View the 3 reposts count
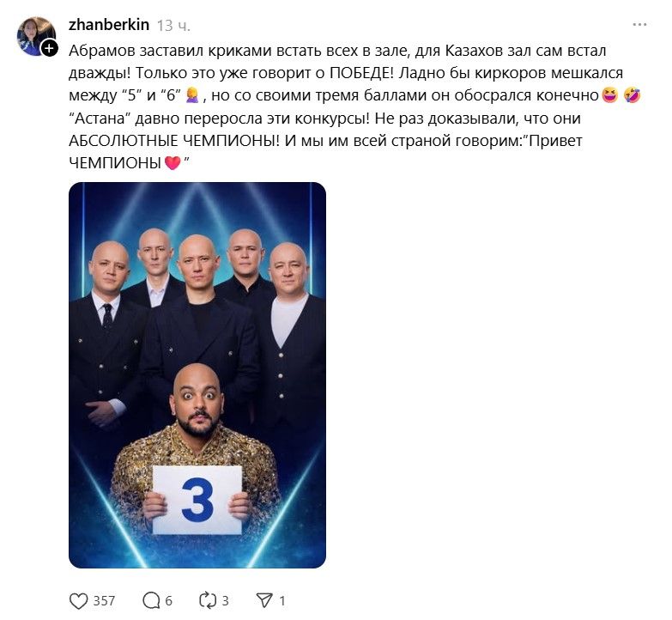 (225, 601)
